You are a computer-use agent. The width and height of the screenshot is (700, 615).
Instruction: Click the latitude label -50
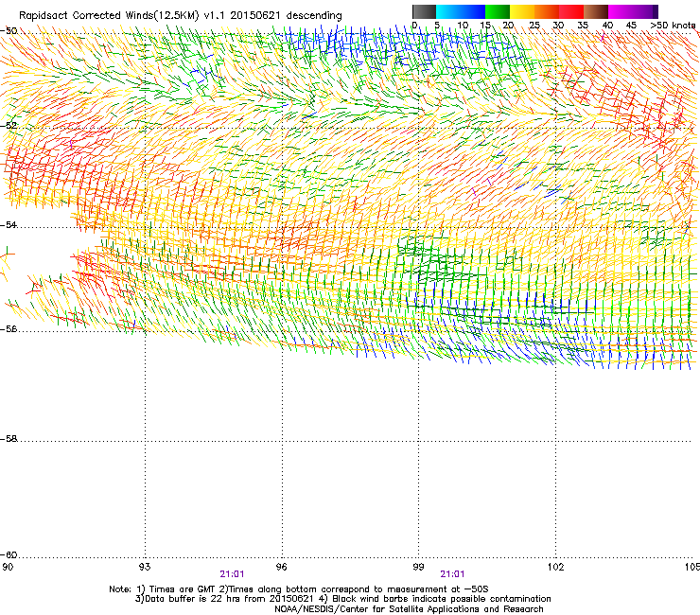9,31
